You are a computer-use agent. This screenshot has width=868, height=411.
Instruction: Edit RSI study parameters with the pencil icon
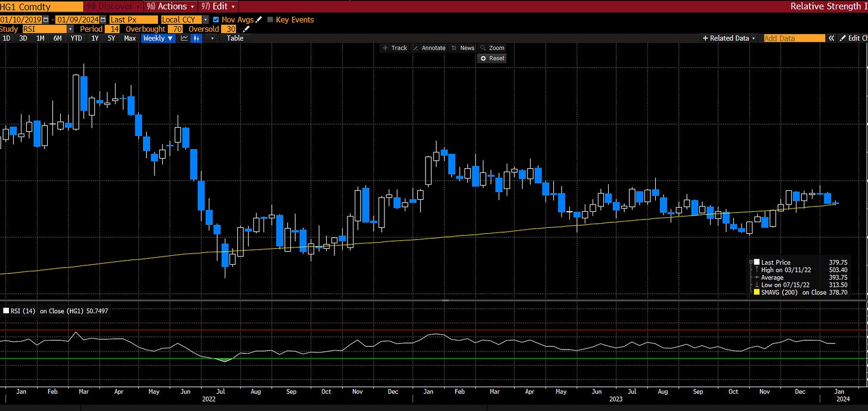click(246, 29)
